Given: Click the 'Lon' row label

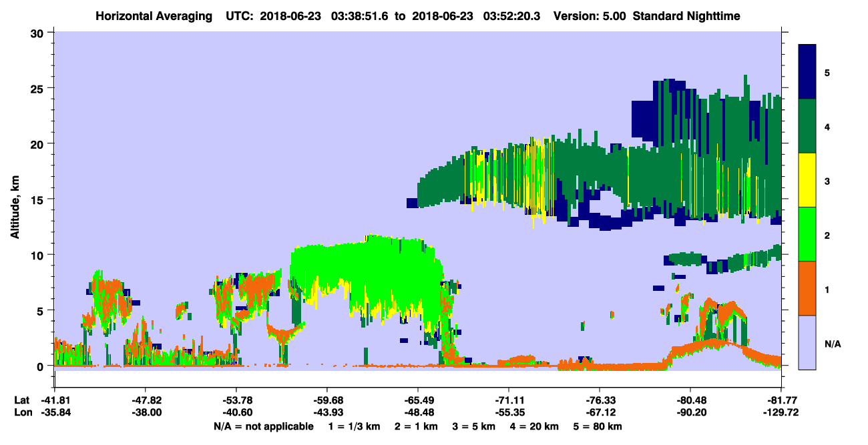Looking at the screenshot, I should click(x=22, y=412).
